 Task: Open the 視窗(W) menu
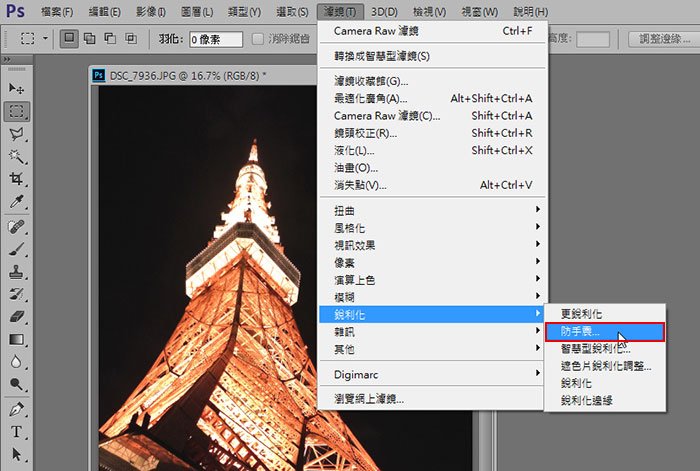tap(479, 12)
